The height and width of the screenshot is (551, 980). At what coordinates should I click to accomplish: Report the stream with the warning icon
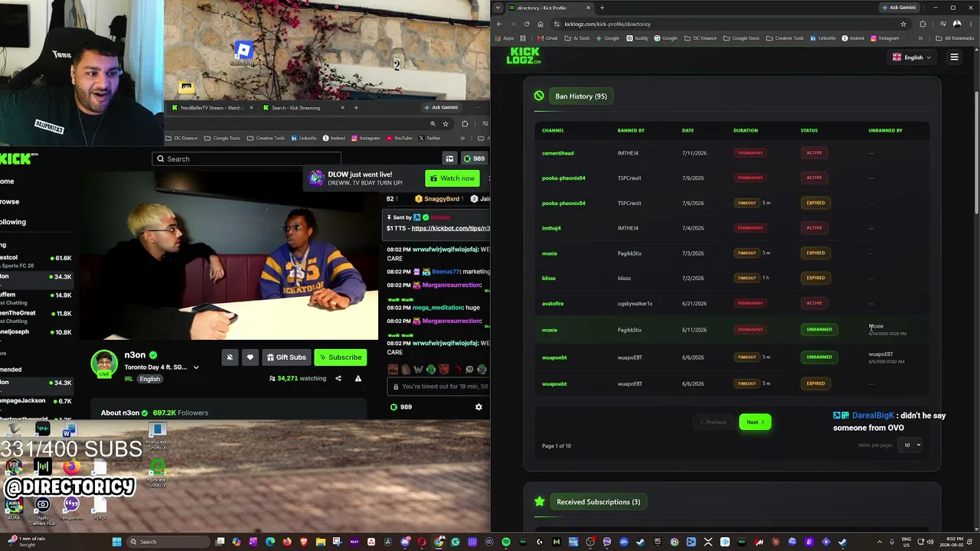point(358,378)
